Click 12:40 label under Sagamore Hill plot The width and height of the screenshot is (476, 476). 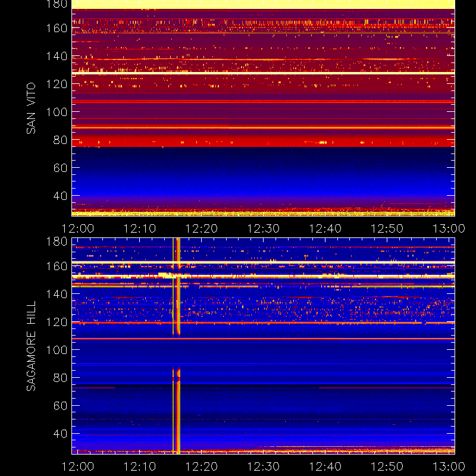(325, 466)
